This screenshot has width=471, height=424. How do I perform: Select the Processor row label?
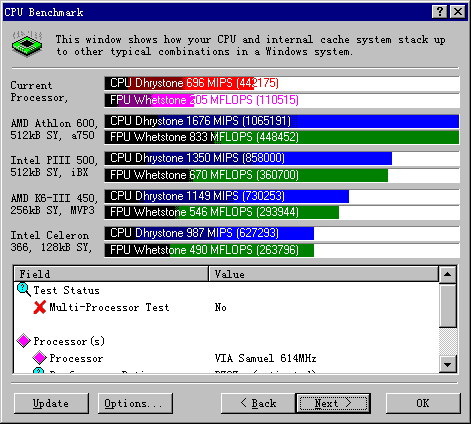pyautogui.click(x=76, y=358)
